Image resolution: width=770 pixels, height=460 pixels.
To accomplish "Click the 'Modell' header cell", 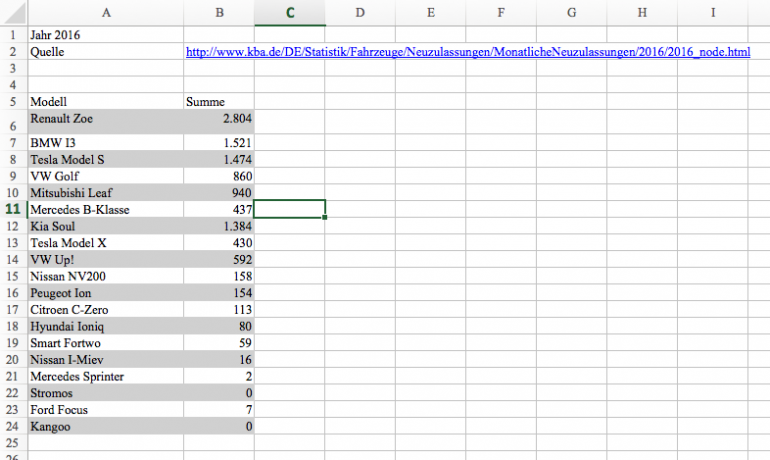I will 106,102.
